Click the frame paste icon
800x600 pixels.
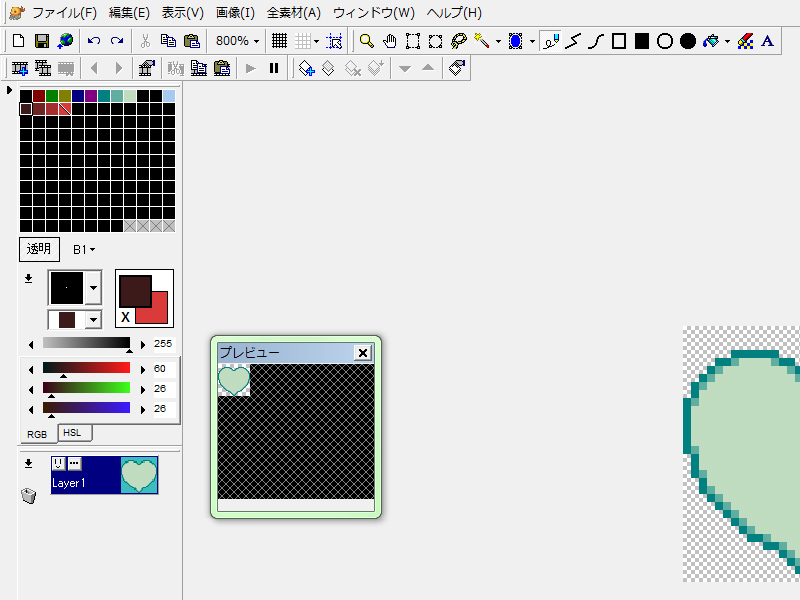coord(222,68)
